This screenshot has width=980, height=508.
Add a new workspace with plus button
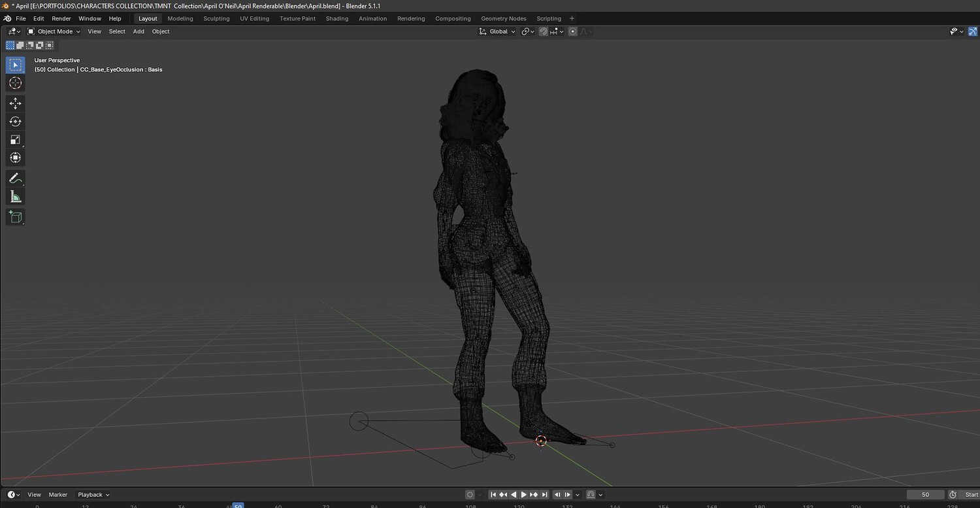[x=572, y=18]
